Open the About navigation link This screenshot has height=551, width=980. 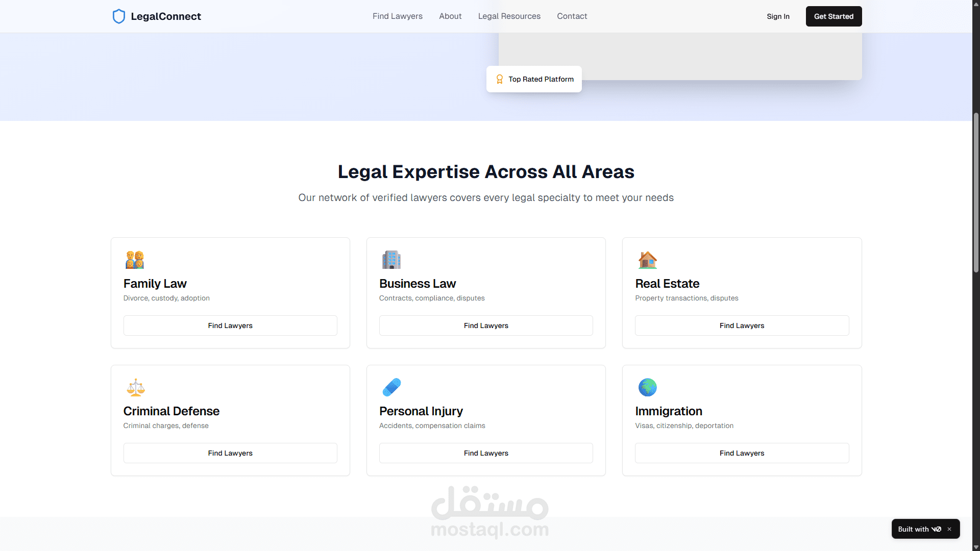(450, 16)
